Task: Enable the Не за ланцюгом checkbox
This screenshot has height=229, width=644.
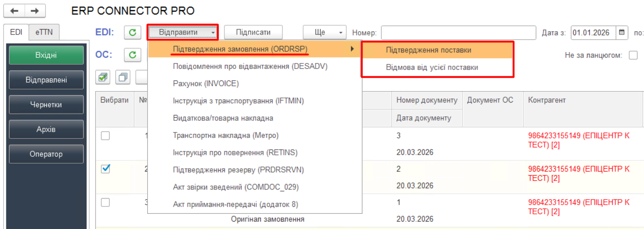Action: tap(633, 55)
